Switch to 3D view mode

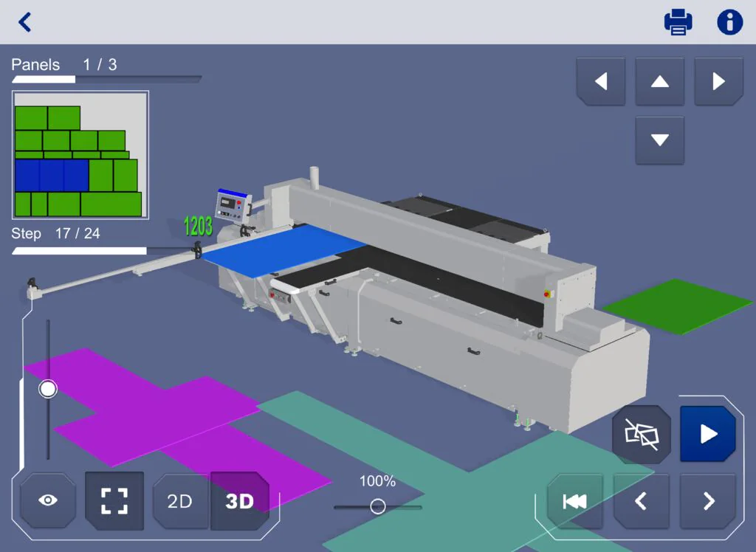(239, 501)
